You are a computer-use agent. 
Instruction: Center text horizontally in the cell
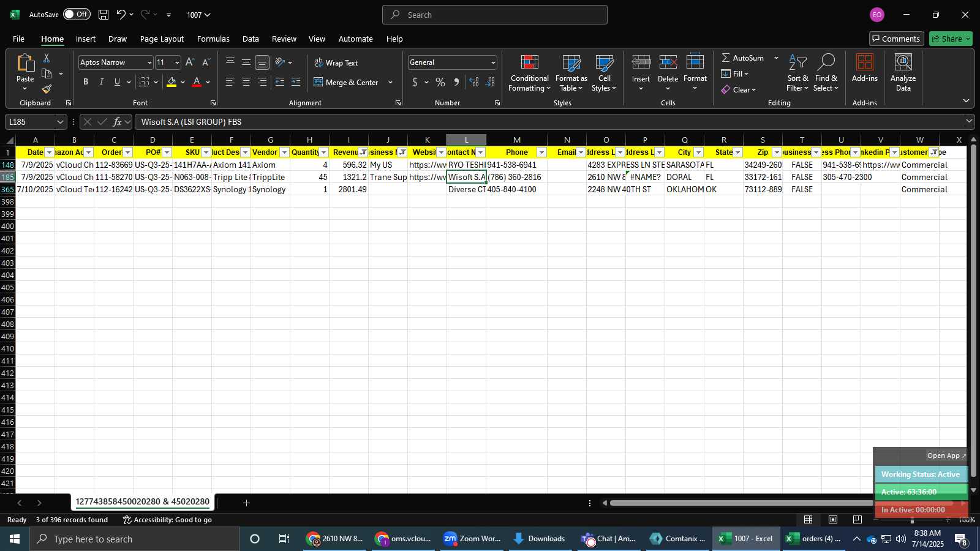click(x=246, y=82)
